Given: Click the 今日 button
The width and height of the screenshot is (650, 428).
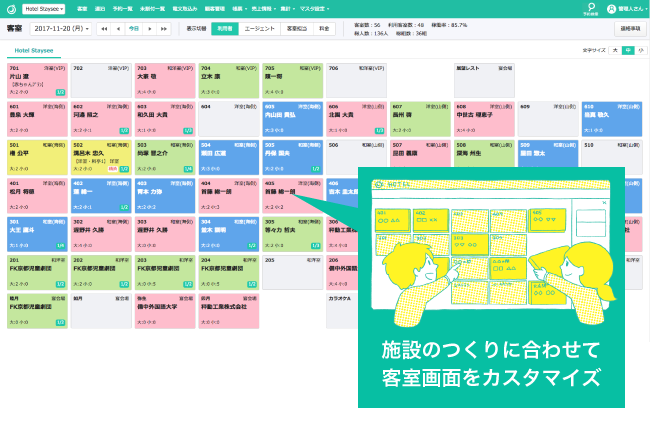Looking at the screenshot, I should coord(134,29).
